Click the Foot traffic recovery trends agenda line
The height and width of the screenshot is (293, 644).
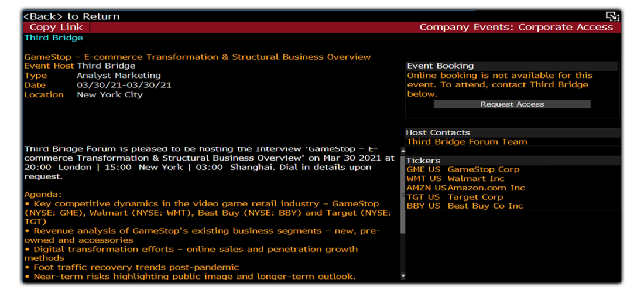(x=131, y=267)
